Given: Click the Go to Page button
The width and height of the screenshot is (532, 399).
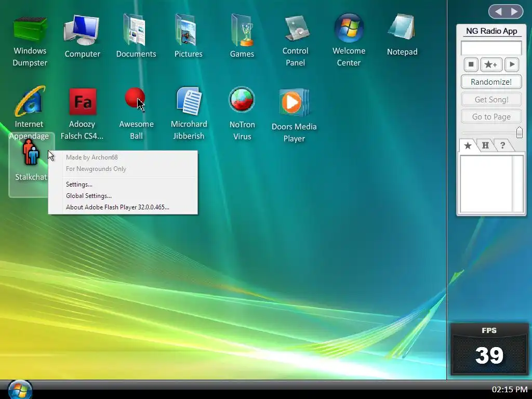Looking at the screenshot, I should (x=491, y=117).
